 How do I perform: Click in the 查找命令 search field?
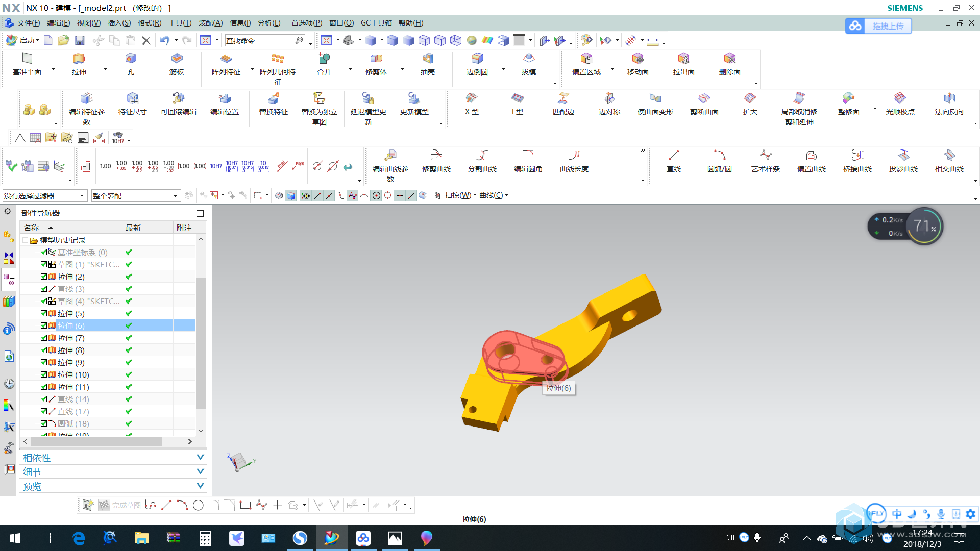260,40
